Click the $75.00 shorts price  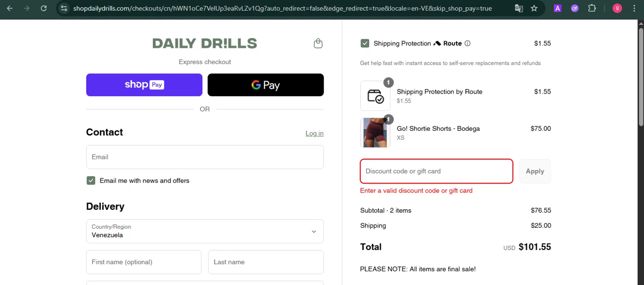click(541, 129)
